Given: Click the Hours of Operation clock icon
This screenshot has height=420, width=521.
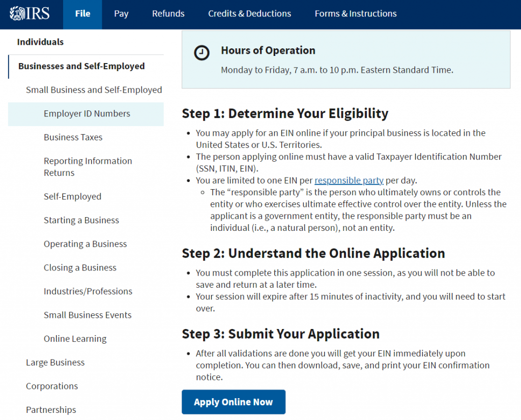Looking at the screenshot, I should point(202,52).
